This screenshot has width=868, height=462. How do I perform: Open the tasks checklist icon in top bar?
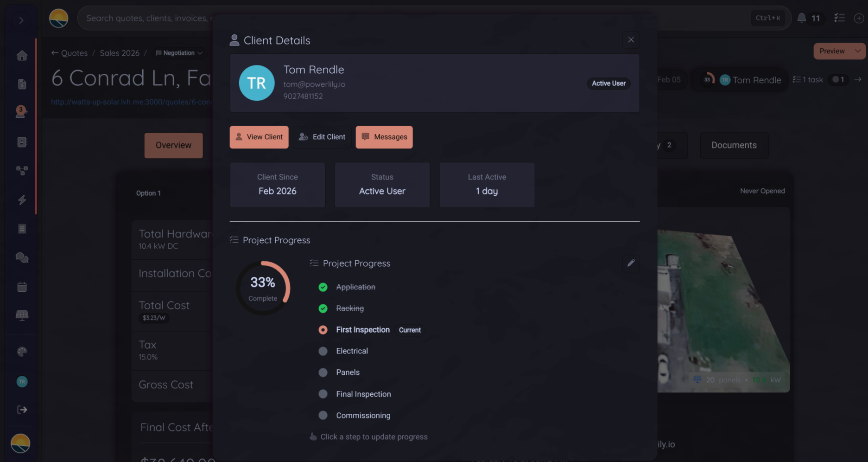[839, 18]
